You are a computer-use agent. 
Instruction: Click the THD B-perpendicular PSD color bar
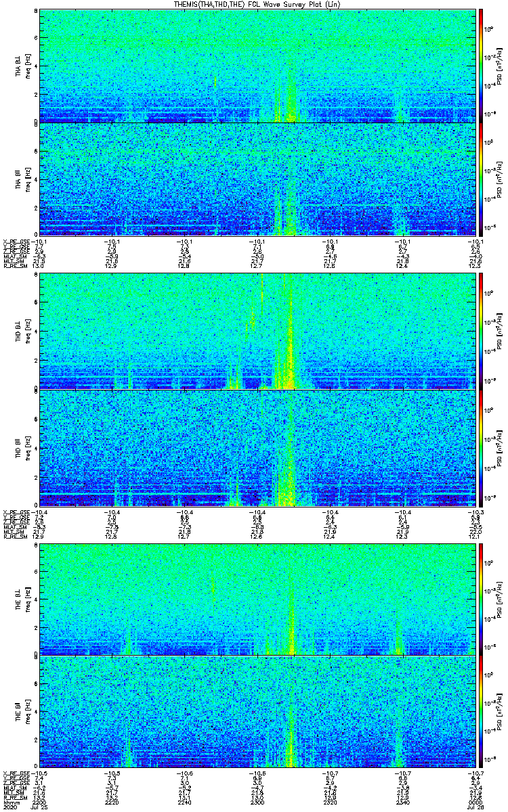482,332
